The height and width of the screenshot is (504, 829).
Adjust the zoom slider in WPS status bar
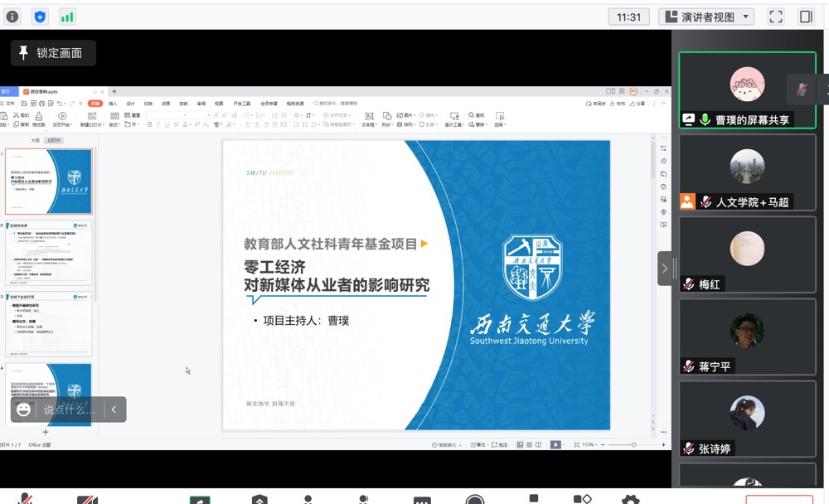pyautogui.click(x=634, y=445)
